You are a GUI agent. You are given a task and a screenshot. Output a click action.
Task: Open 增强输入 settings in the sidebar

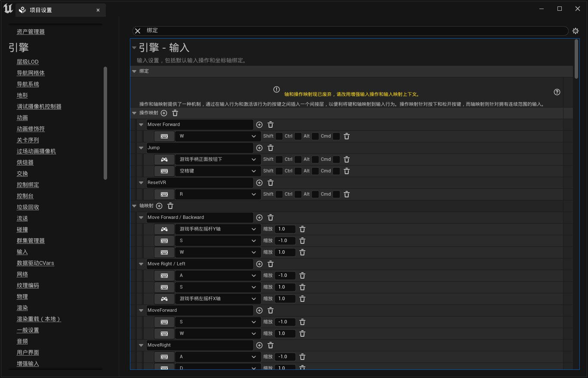[x=28, y=364]
